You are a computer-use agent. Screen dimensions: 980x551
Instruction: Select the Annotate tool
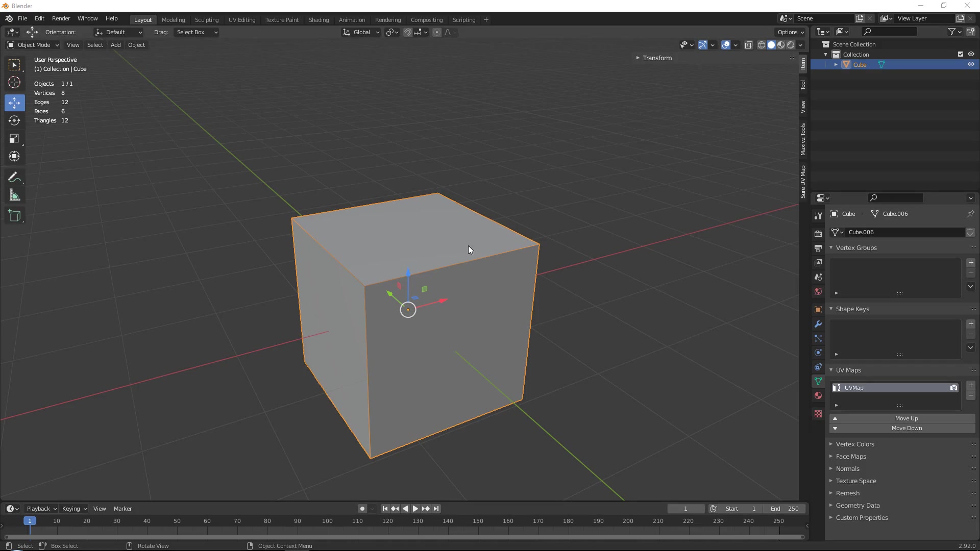point(14,178)
